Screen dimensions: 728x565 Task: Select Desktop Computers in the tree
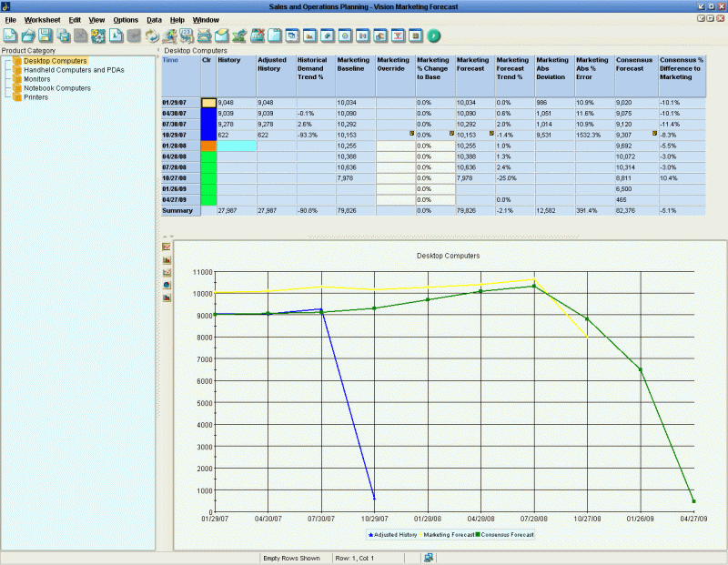pos(56,61)
